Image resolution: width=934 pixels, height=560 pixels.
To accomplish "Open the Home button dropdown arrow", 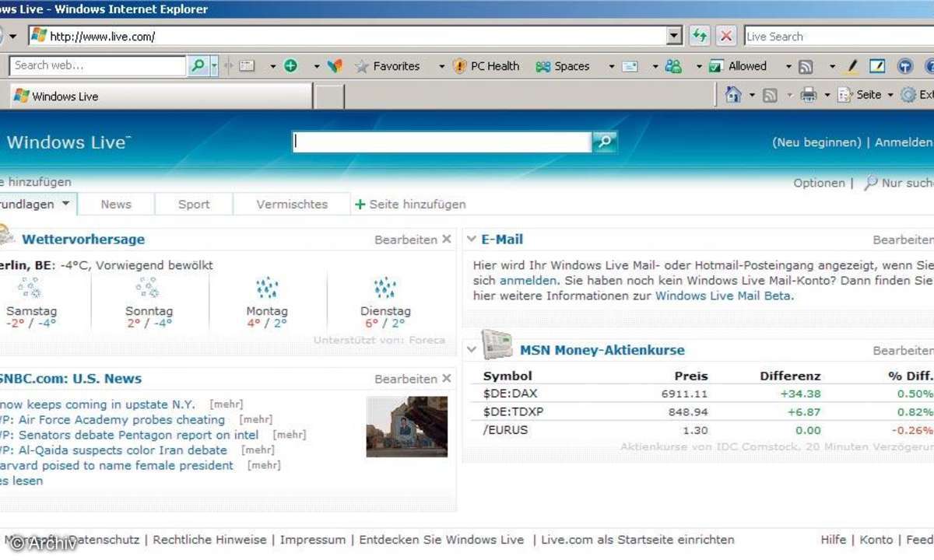I will [x=751, y=96].
